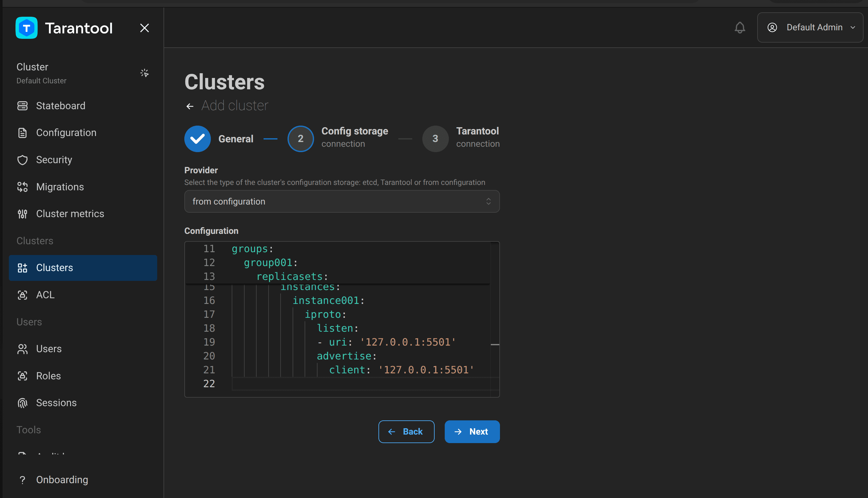This screenshot has width=868, height=498.
Task: Go to Security section
Action: (x=83, y=160)
